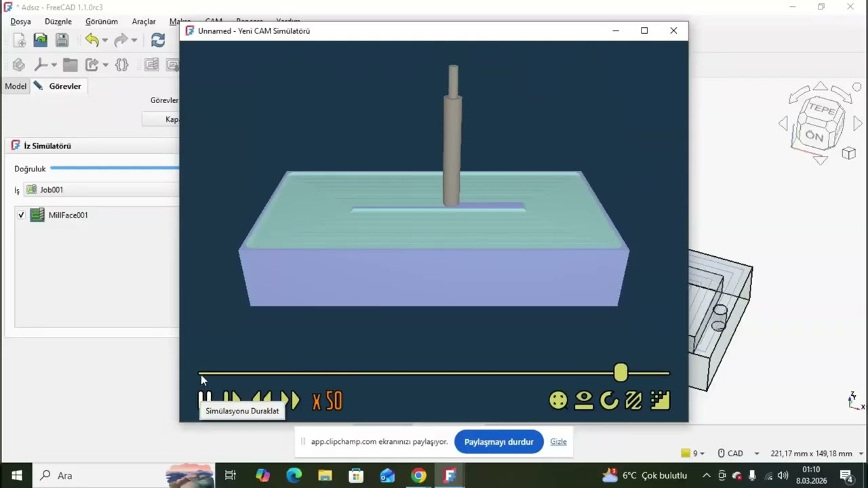Click Paylaşmayı durdur to stop sharing
Viewport: 868px width, 488px height.
coord(499,442)
